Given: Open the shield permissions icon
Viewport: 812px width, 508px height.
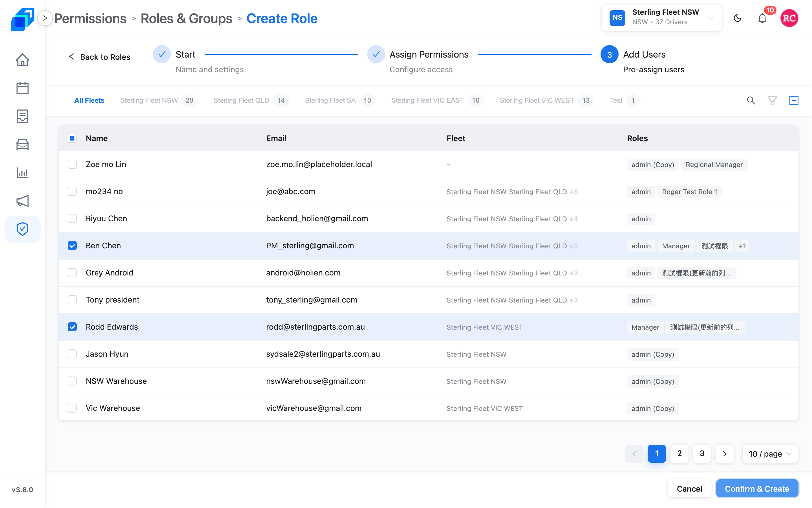Looking at the screenshot, I should click(x=23, y=229).
